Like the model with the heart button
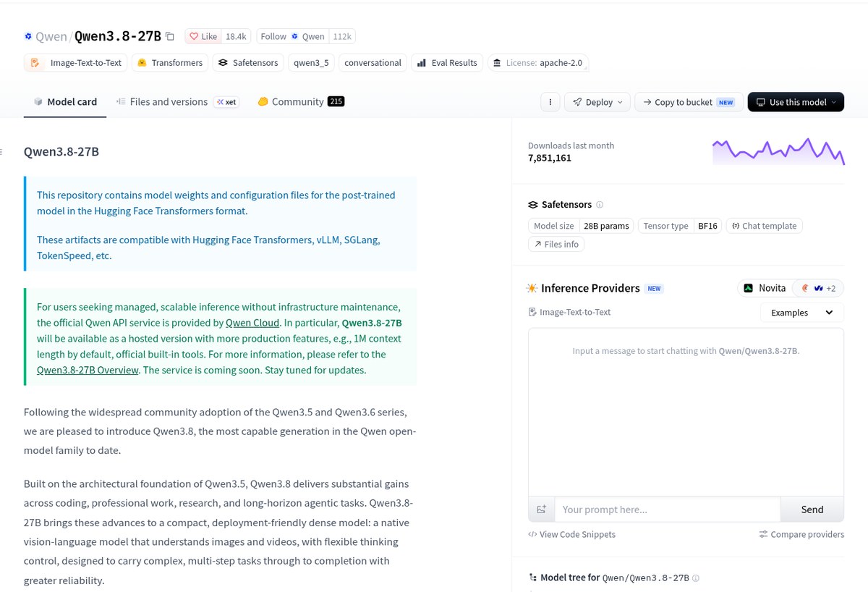Image resolution: width=868 pixels, height=592 pixels. tap(203, 36)
